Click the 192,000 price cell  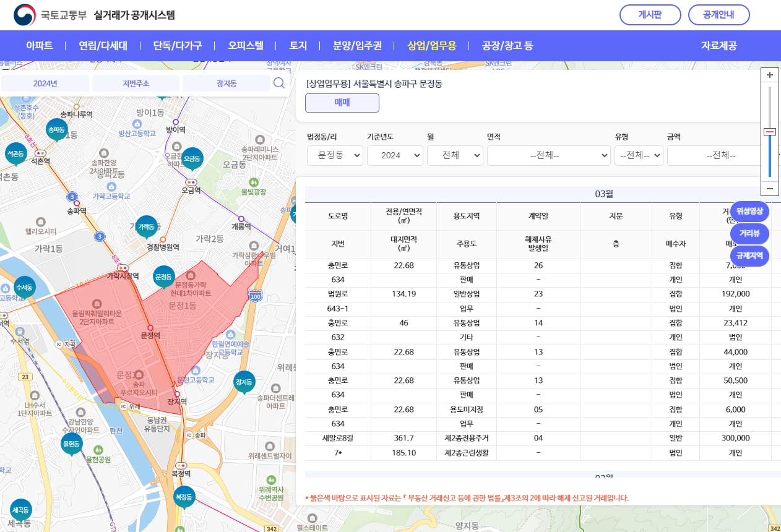point(735,294)
